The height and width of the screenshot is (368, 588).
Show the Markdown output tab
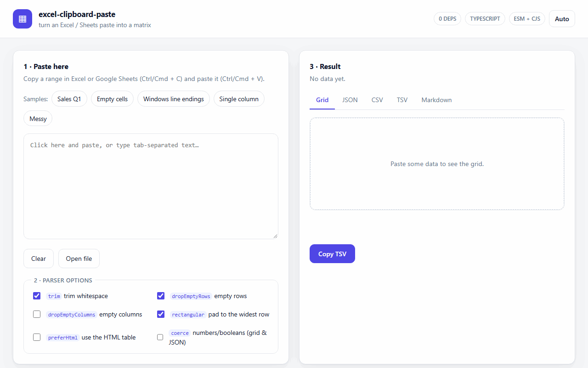[x=436, y=100]
